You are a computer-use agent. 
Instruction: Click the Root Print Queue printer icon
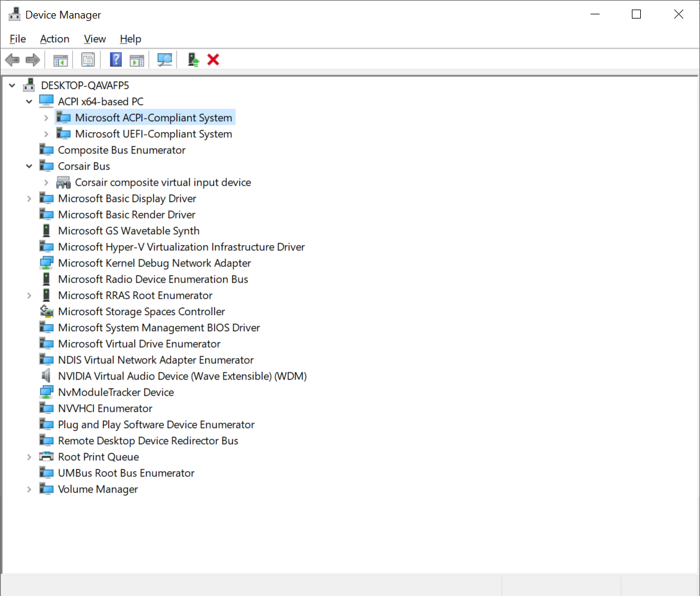(x=47, y=457)
